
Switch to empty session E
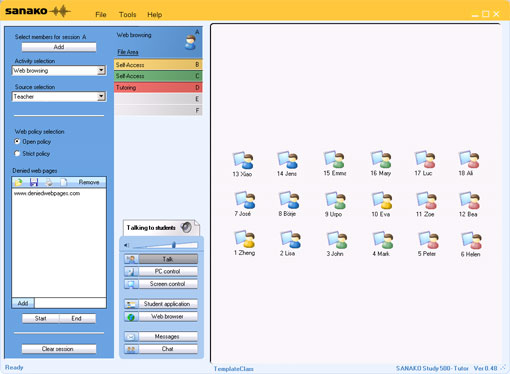pyautogui.click(x=158, y=99)
